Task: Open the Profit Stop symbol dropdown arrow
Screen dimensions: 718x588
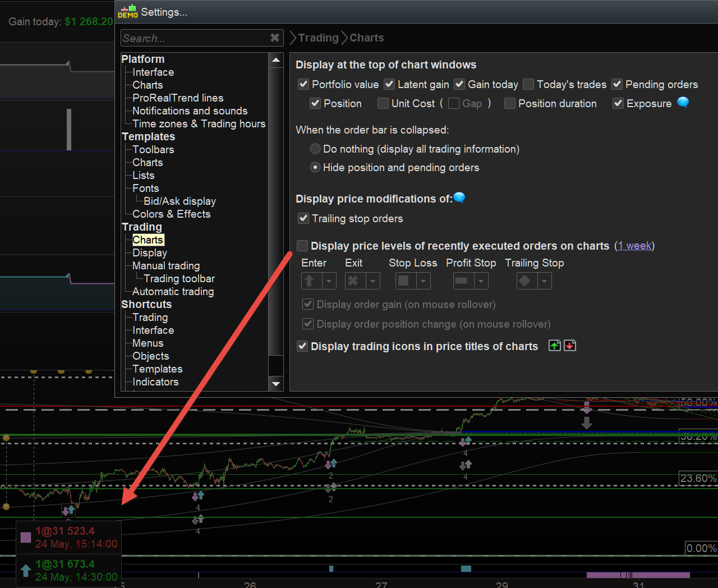Action: [x=481, y=281]
